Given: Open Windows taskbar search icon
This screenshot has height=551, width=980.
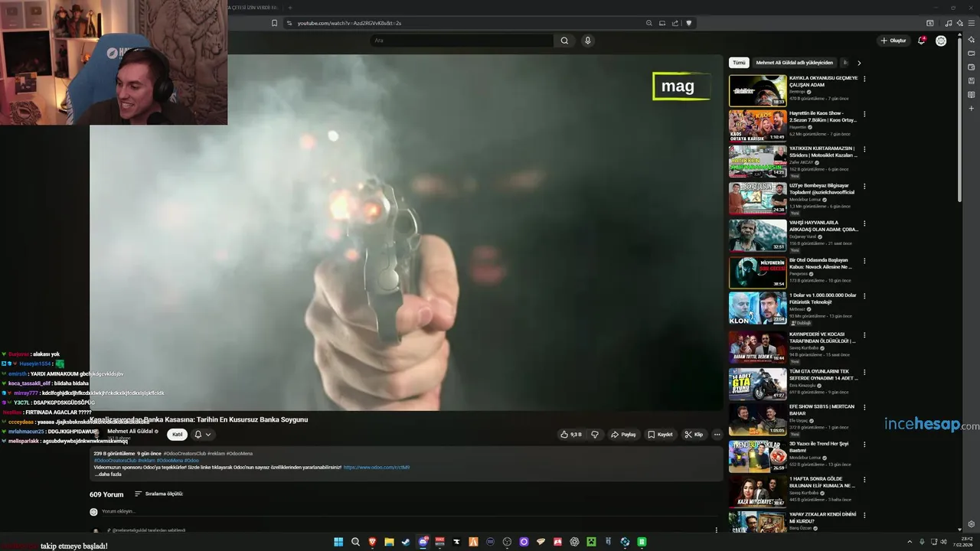Looking at the screenshot, I should pos(355,542).
